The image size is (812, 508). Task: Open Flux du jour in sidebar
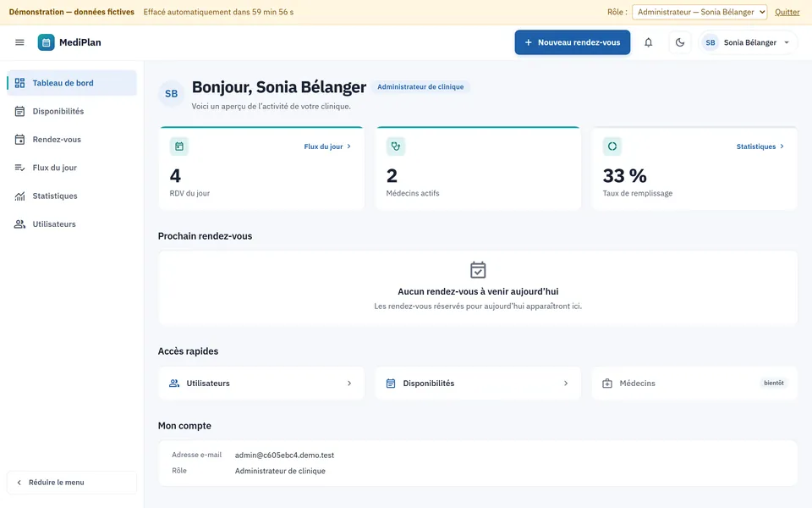[x=72, y=168]
